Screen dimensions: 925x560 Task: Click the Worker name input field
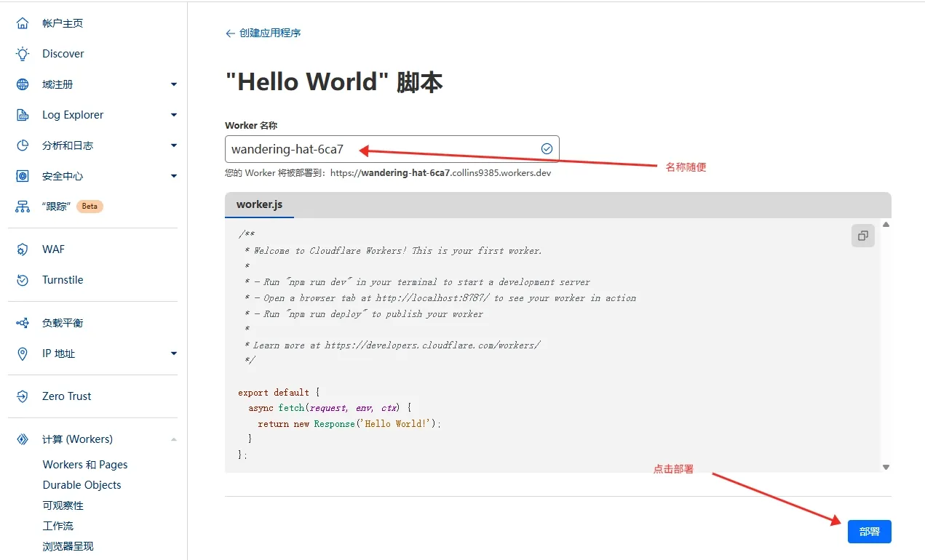point(392,149)
